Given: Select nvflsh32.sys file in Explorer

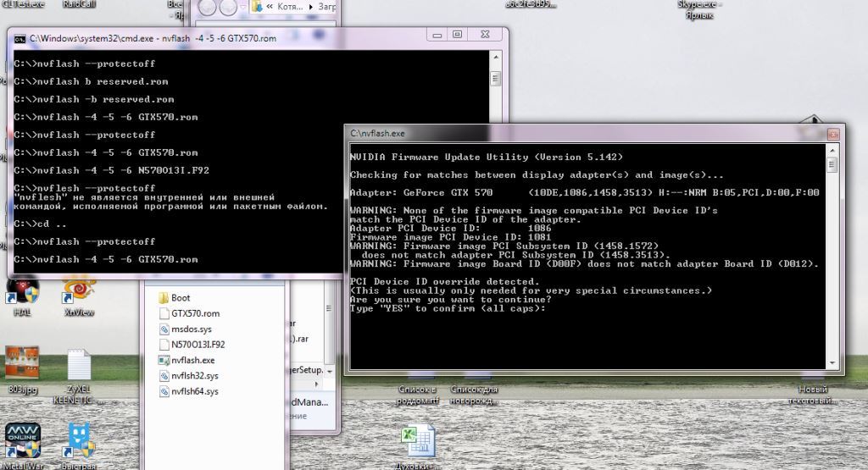Looking at the screenshot, I should 188,375.
